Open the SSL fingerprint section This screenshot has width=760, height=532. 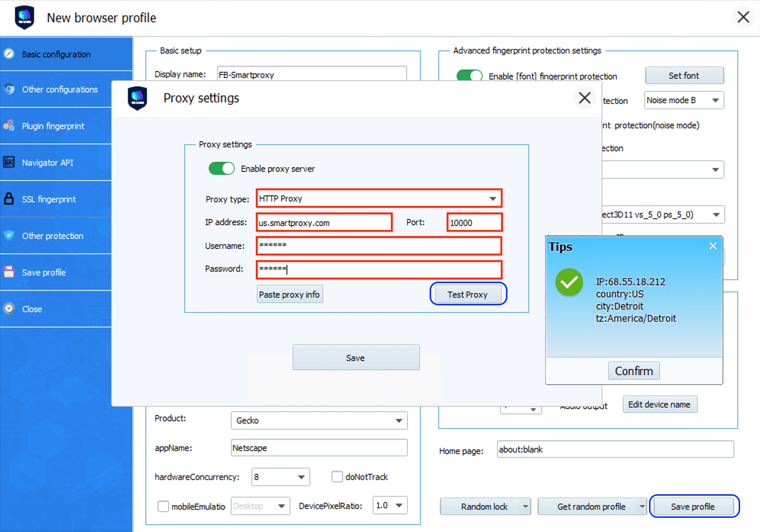56,199
